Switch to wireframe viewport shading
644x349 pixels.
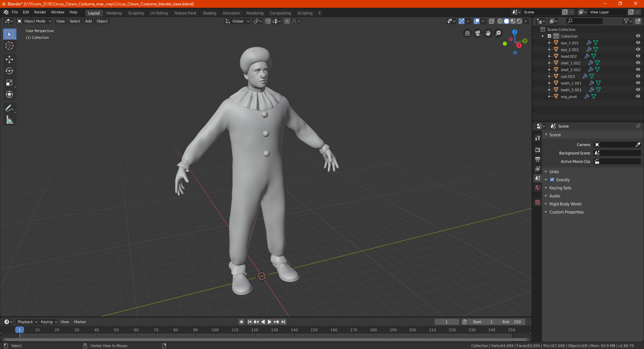tap(500, 21)
